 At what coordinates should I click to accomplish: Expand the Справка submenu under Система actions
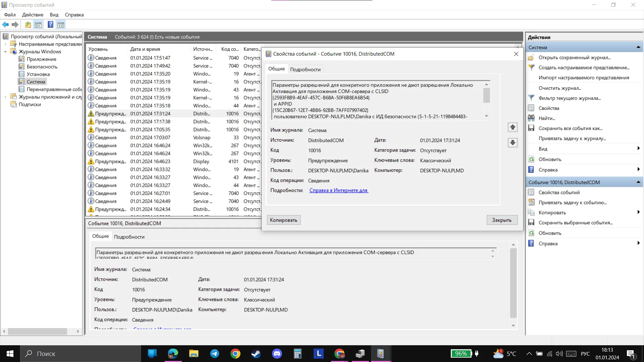click(638, 170)
